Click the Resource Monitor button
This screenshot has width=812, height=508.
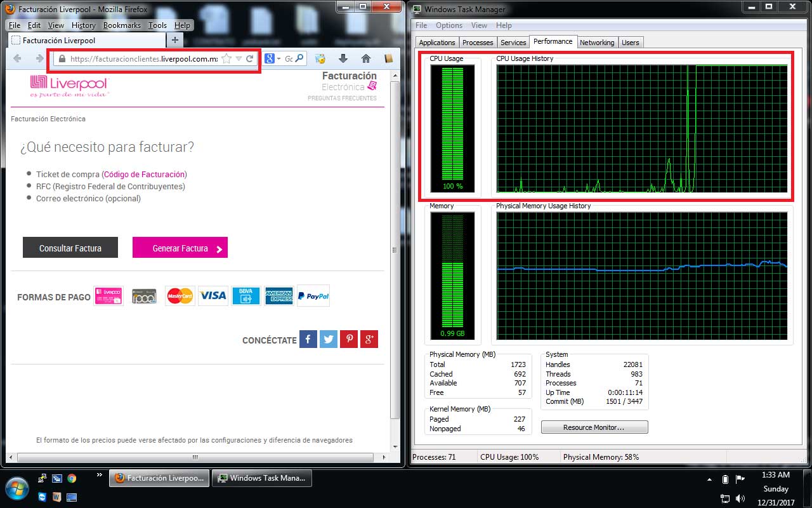pos(594,427)
